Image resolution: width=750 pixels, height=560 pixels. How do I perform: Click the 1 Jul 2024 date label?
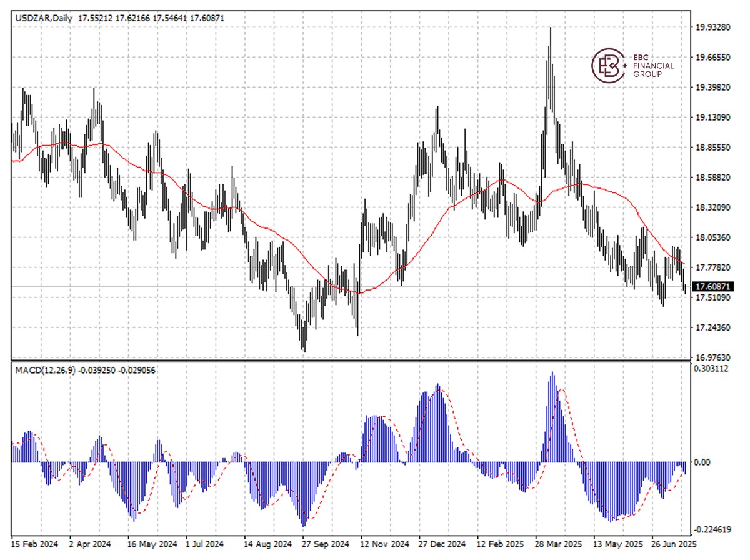[206, 544]
